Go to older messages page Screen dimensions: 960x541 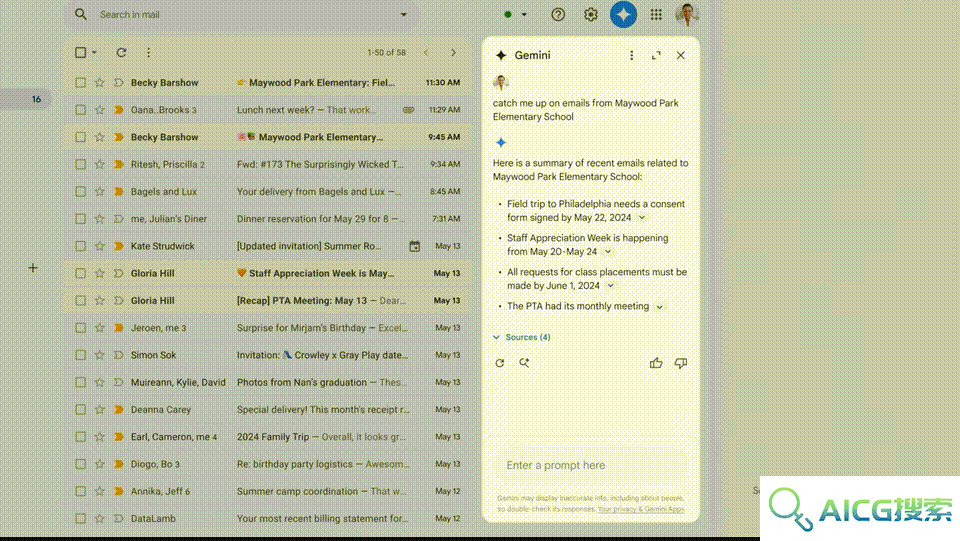pyautogui.click(x=454, y=53)
